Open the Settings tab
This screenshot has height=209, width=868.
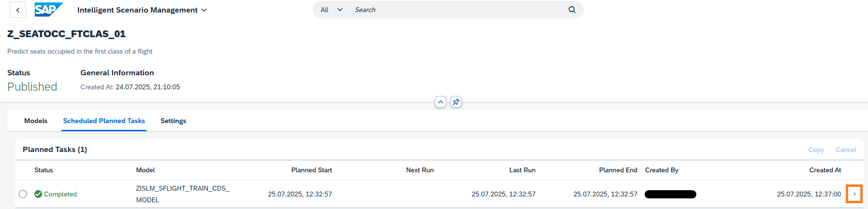[x=173, y=121]
